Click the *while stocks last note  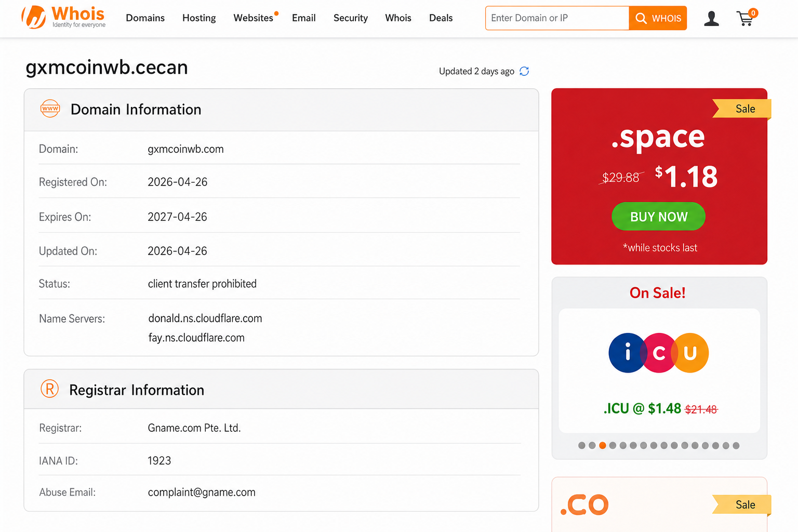(x=660, y=248)
